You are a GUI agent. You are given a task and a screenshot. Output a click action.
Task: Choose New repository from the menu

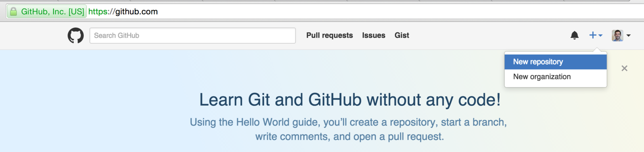pyautogui.click(x=555, y=62)
